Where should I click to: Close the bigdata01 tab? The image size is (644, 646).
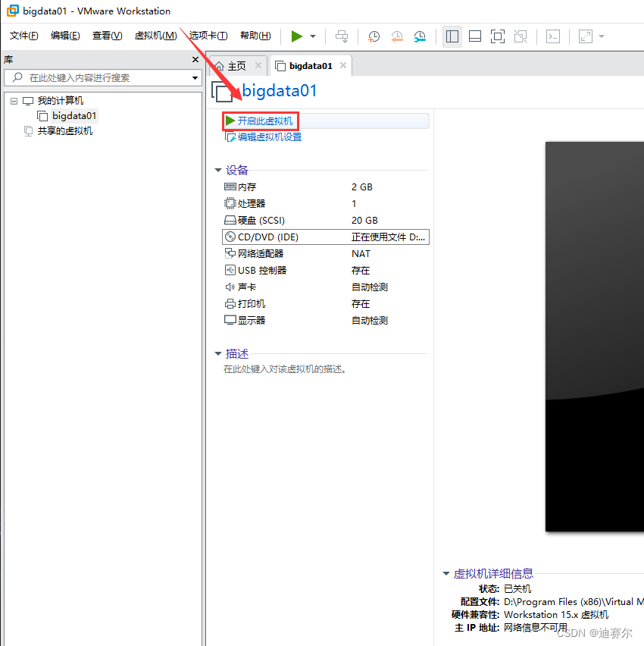(x=343, y=65)
